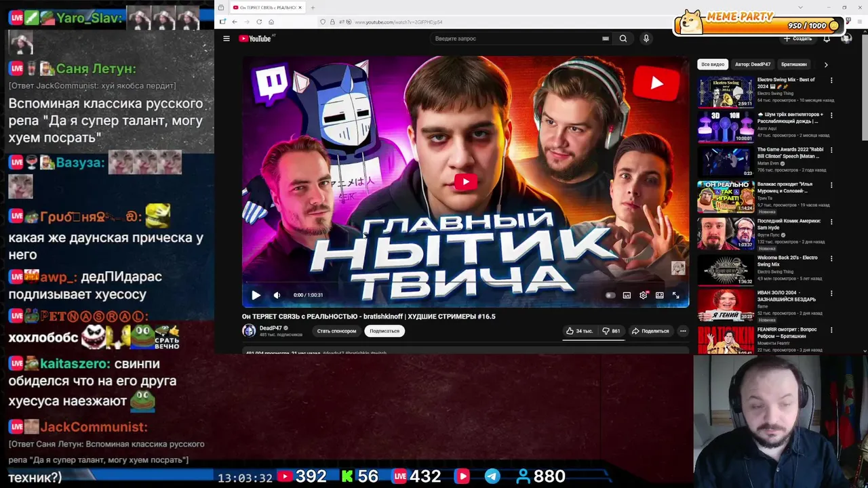
Task: Open the Поделиться share dialog
Action: click(x=650, y=331)
